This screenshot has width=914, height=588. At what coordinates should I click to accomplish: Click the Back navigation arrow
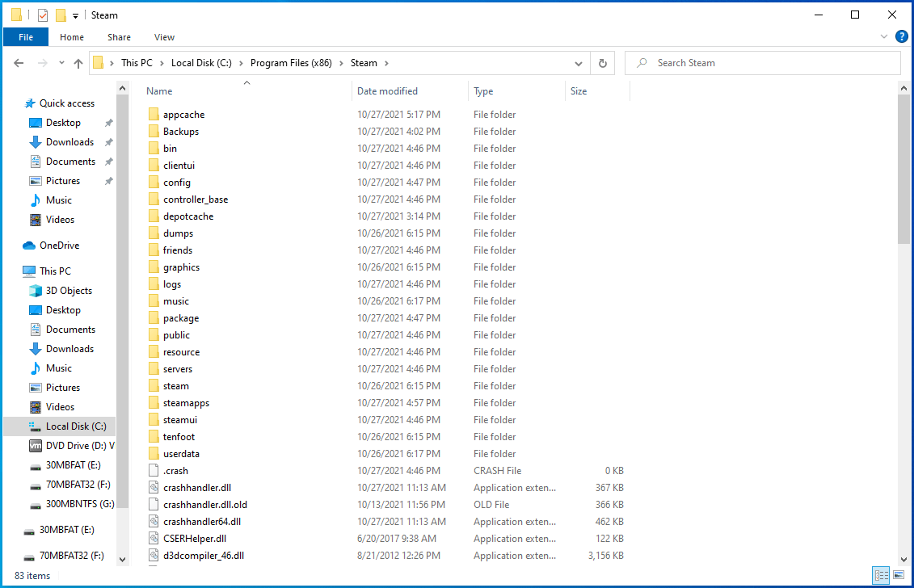(19, 63)
